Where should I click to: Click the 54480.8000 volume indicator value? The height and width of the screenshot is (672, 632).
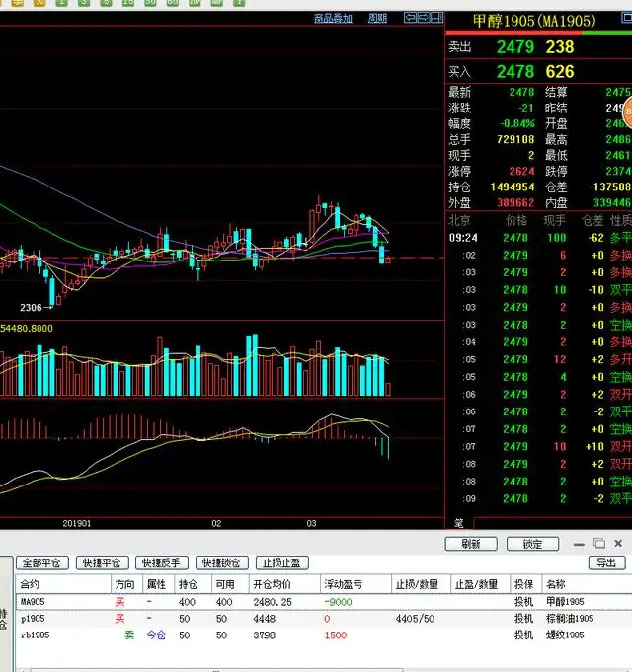coord(27,329)
